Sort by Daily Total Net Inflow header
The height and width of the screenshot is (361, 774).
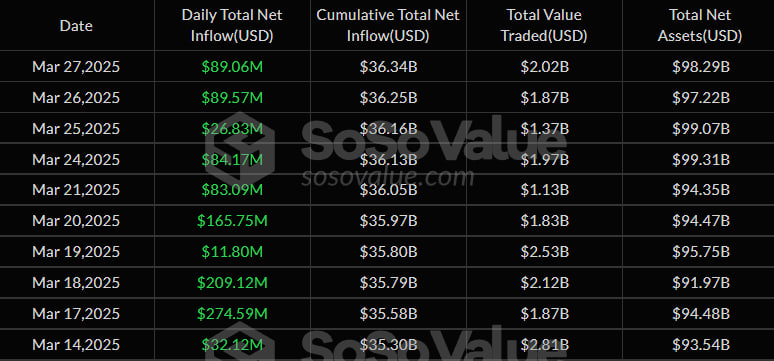[x=232, y=25]
